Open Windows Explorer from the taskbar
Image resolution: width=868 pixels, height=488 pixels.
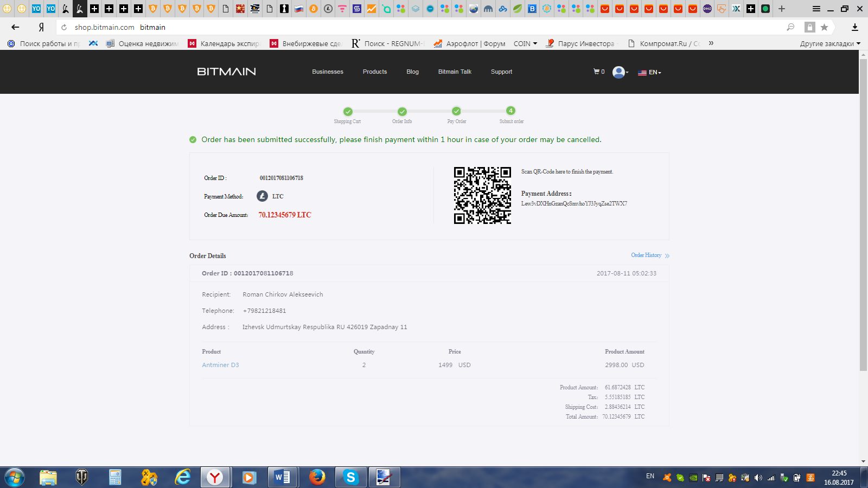tap(48, 477)
